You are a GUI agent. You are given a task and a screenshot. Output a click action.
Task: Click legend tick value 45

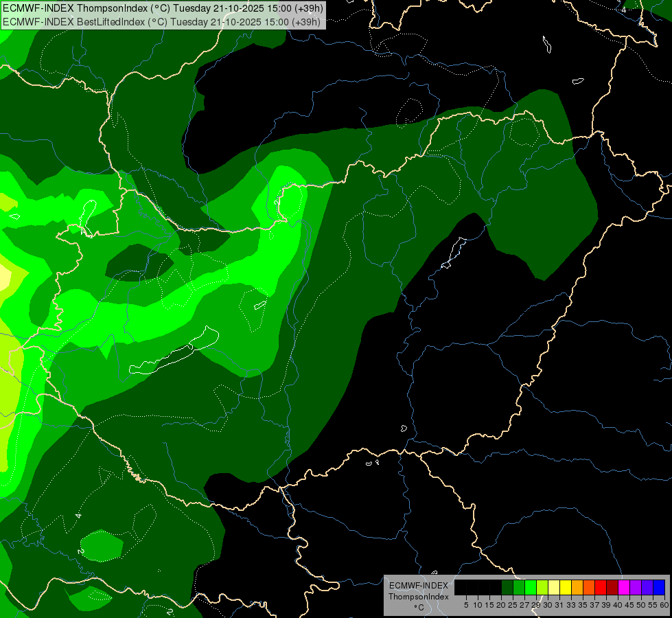click(x=629, y=605)
